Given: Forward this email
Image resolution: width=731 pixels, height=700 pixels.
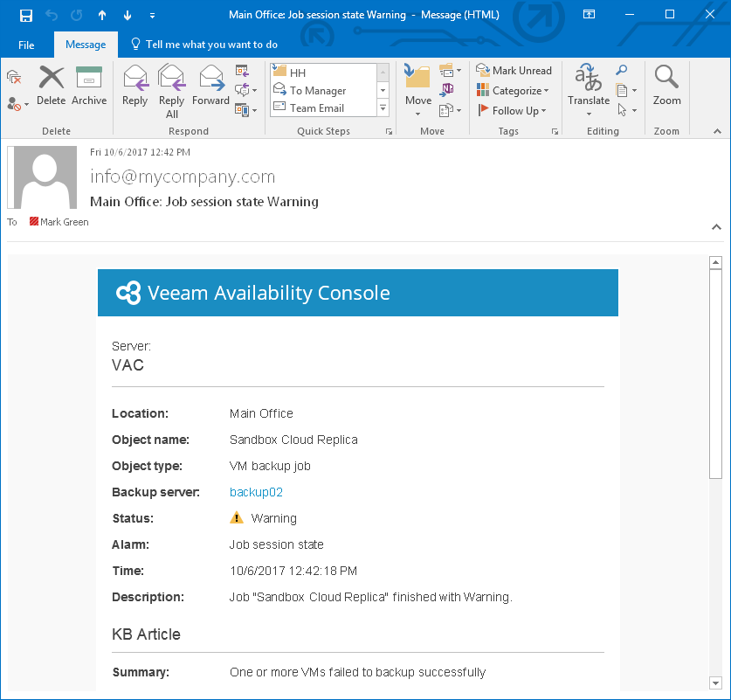Looking at the screenshot, I should click(210, 87).
